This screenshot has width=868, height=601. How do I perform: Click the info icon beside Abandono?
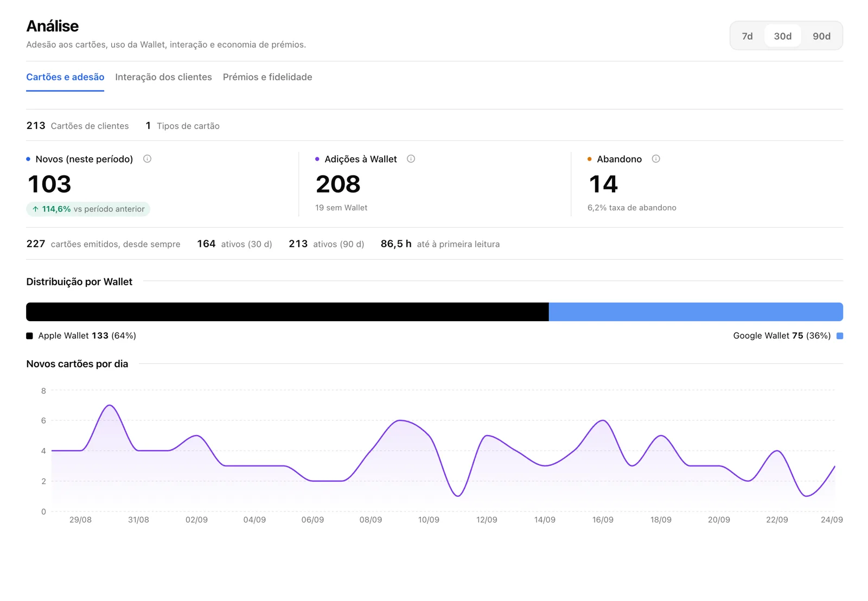(656, 159)
